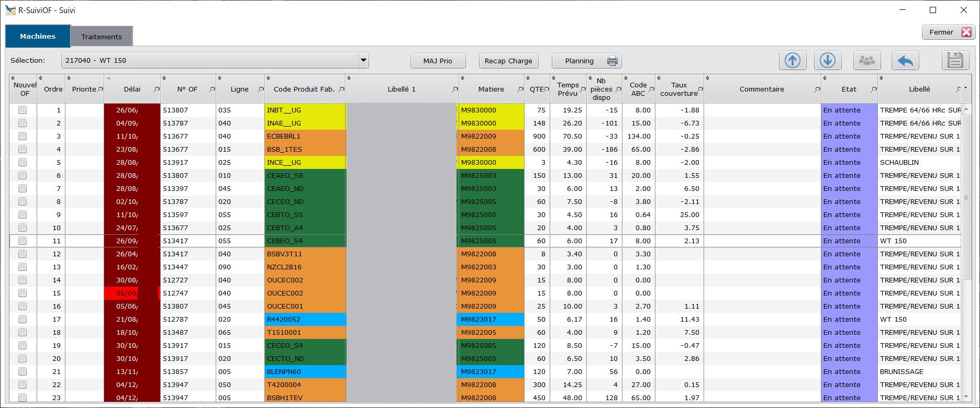This screenshot has height=408, width=980.
Task: Click the Planning print button
Action: pos(587,61)
